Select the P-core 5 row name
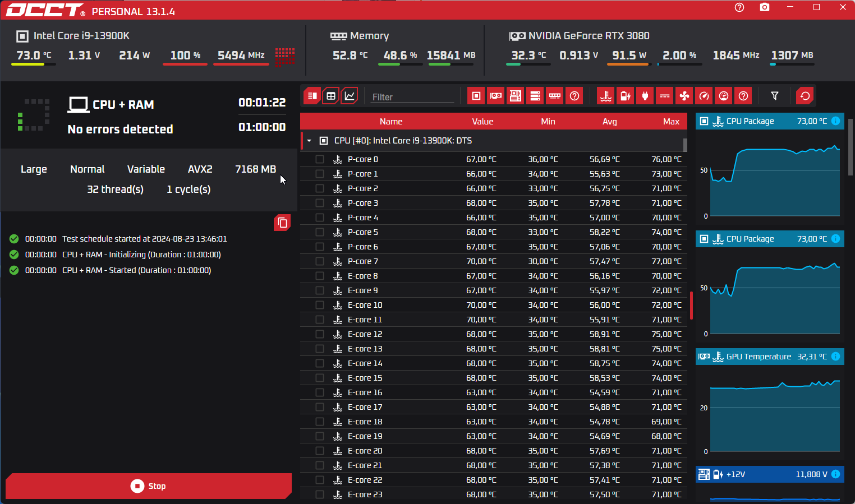855x504 pixels. [x=362, y=232]
